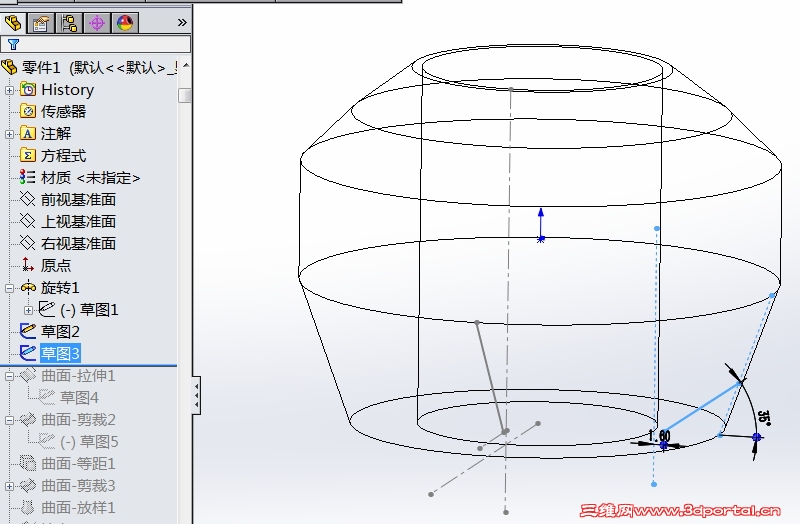800x524 pixels.
Task: Select the 曲面-剪裁2 trim surface icon
Action: pyautogui.click(x=28, y=419)
